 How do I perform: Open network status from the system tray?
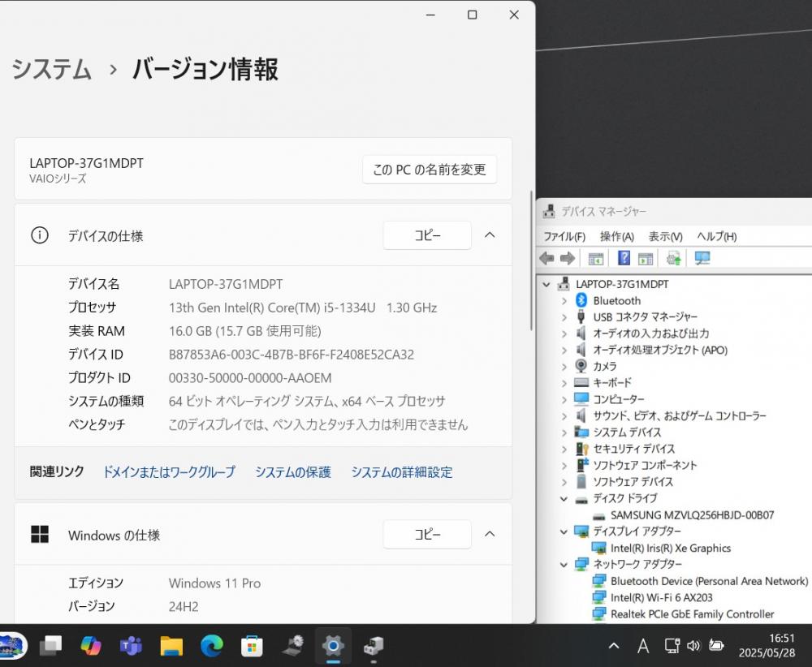[672, 645]
